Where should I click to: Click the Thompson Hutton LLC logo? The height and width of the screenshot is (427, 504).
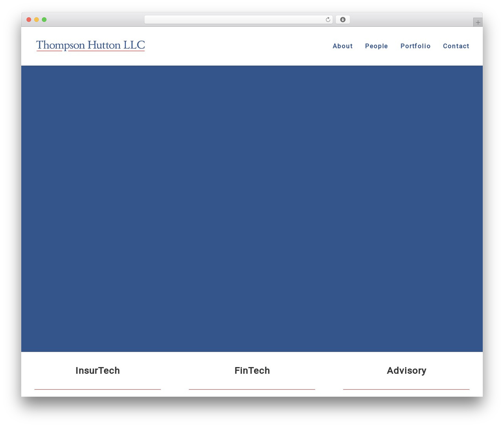pos(91,46)
